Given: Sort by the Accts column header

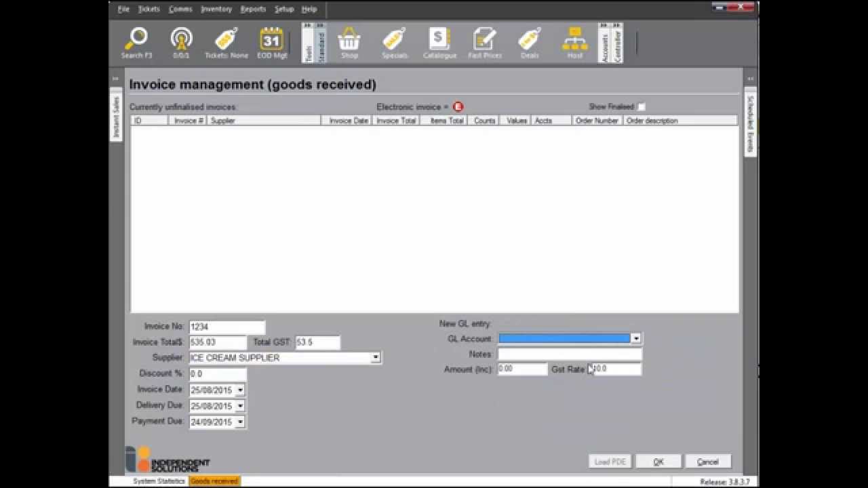Looking at the screenshot, I should click(x=551, y=121).
